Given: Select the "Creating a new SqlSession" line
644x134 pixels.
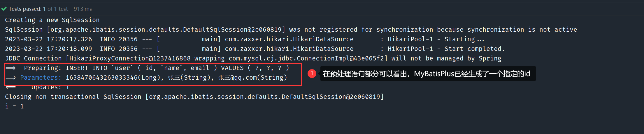Looking at the screenshot, I should (x=52, y=20).
